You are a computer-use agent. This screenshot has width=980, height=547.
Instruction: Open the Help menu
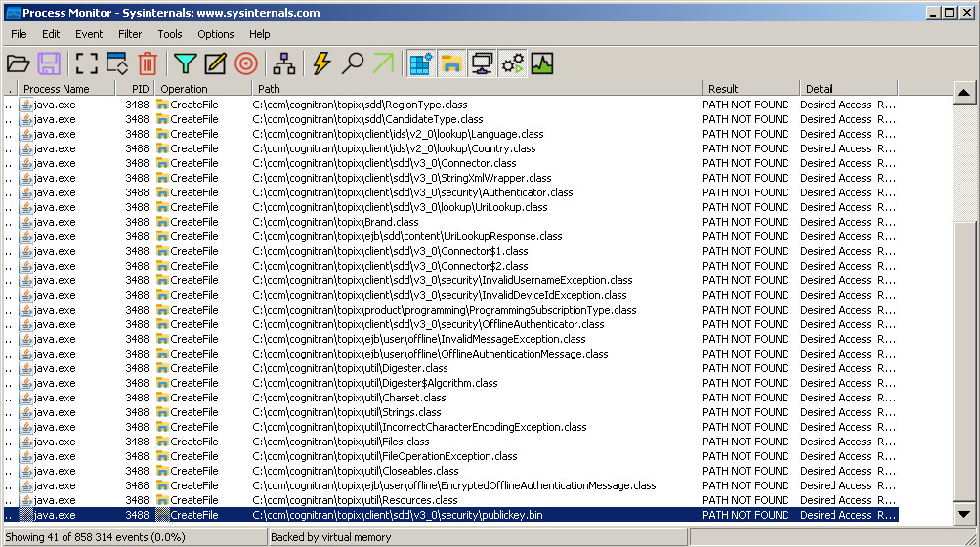coord(259,34)
